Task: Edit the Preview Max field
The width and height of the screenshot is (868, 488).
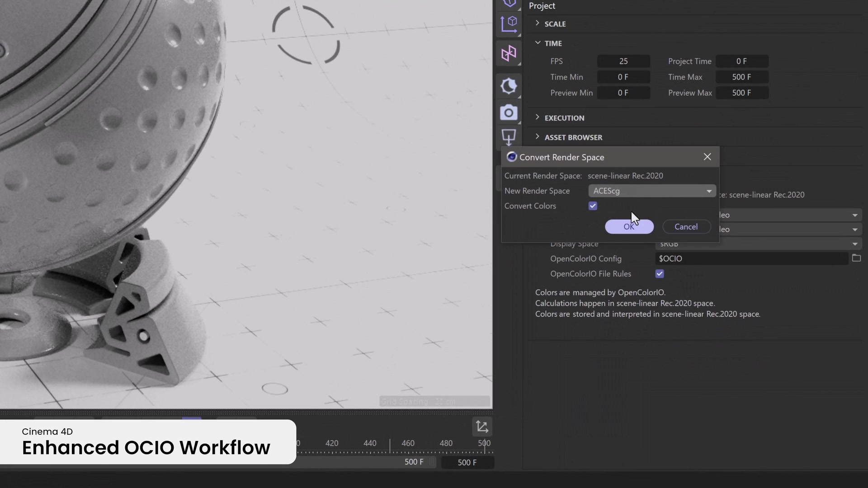Action: 742,93
